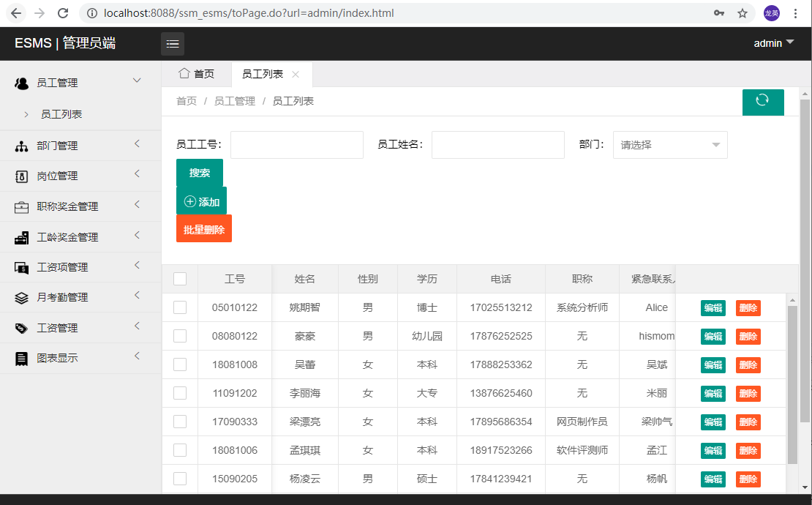Click the browser forward arrow
This screenshot has width=812, height=505.
(40, 13)
